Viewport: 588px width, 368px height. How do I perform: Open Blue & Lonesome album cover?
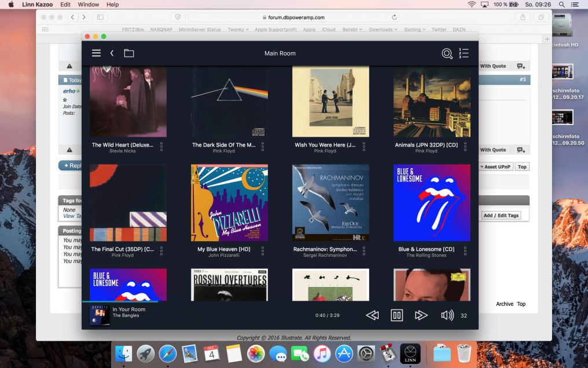coord(432,203)
